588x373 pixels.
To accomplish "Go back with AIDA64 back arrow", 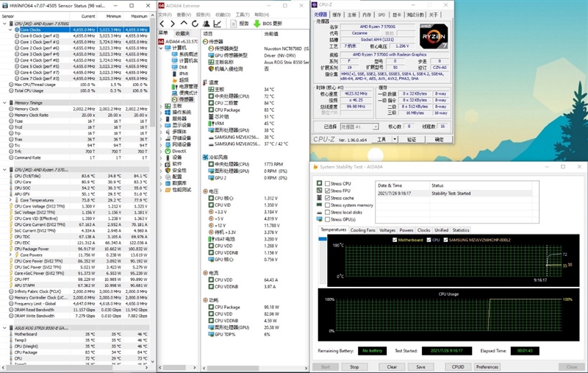I will 162,24.
